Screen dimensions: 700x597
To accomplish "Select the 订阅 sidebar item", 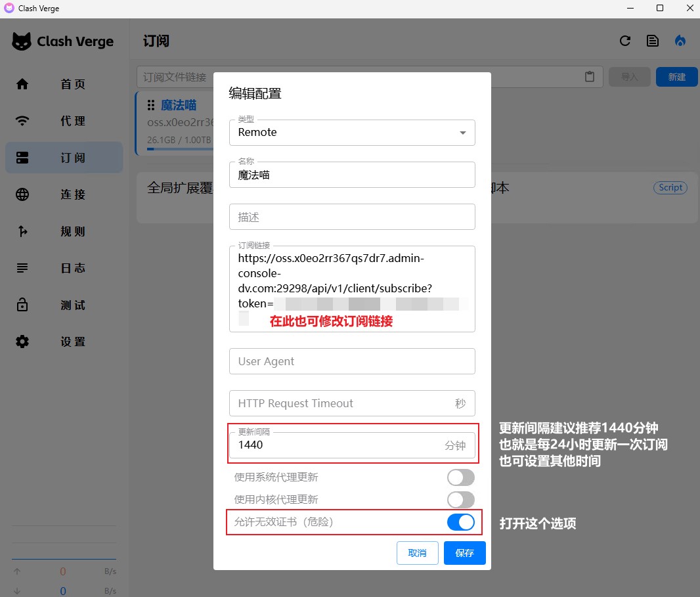I will 64,158.
